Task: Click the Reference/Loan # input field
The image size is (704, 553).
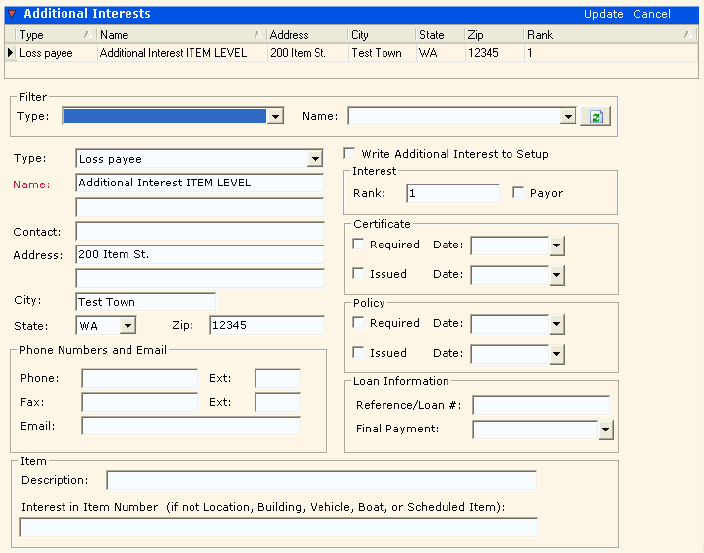Action: coord(541,405)
